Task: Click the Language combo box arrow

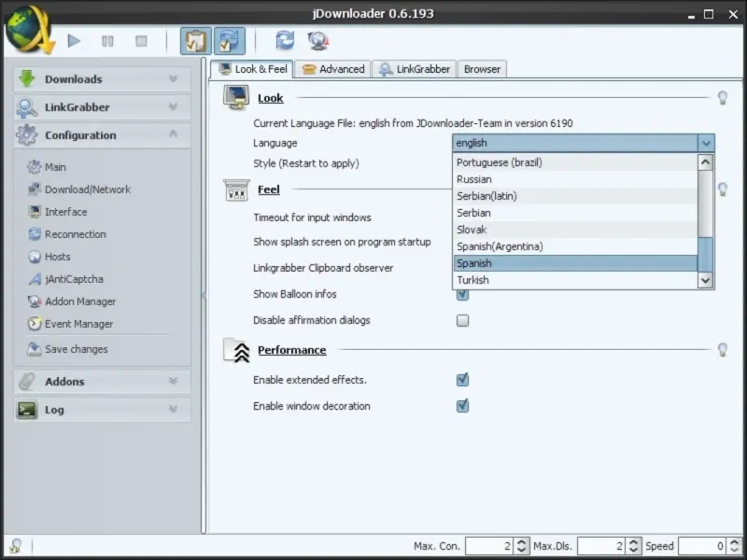Action: pyautogui.click(x=706, y=143)
